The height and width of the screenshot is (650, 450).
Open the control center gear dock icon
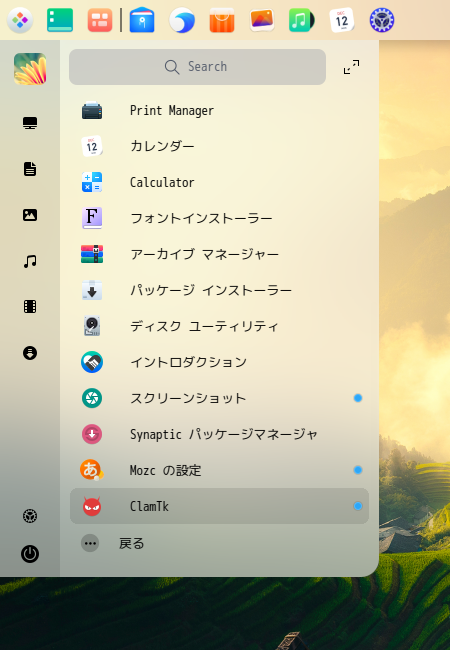[x=382, y=20]
